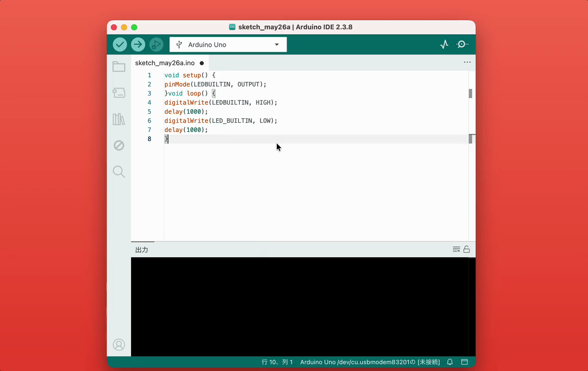Click the delay(1000) on line 7
The height and width of the screenshot is (371, 588).
pyautogui.click(x=186, y=130)
